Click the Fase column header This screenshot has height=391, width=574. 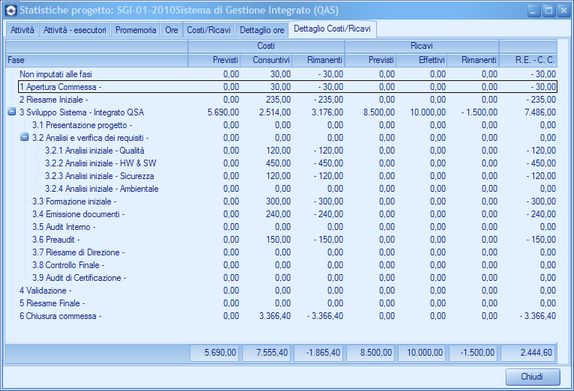click(97, 60)
